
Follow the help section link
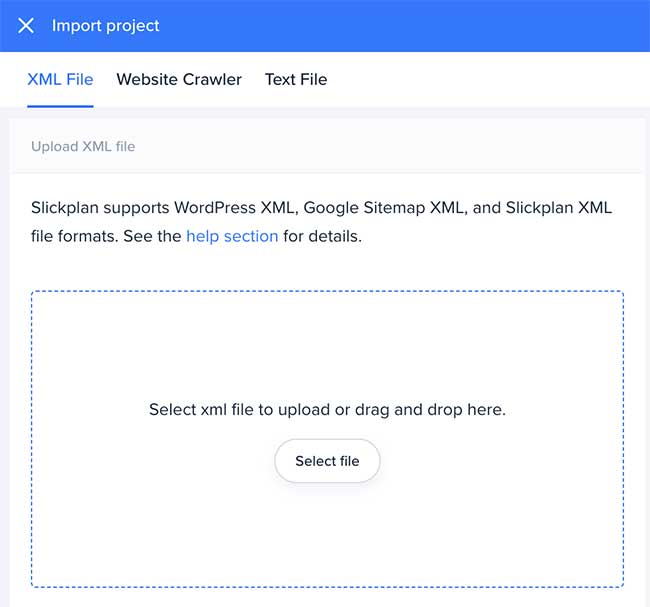click(x=232, y=237)
